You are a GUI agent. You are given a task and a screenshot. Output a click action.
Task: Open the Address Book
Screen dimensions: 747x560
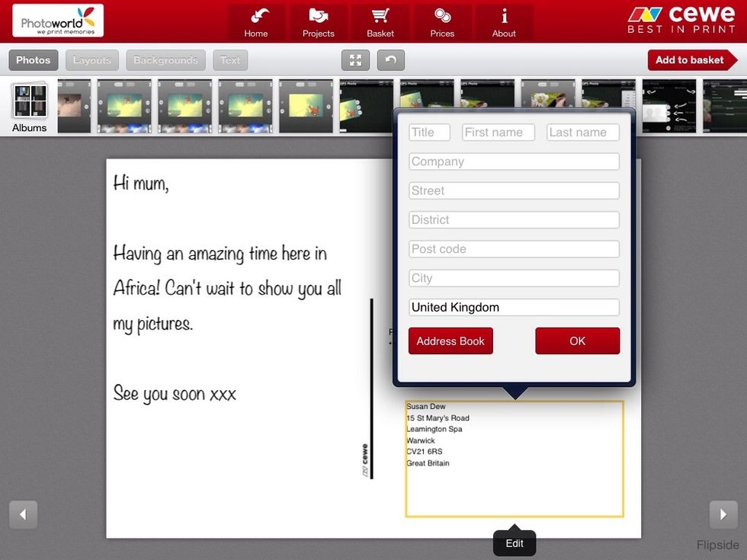(450, 341)
